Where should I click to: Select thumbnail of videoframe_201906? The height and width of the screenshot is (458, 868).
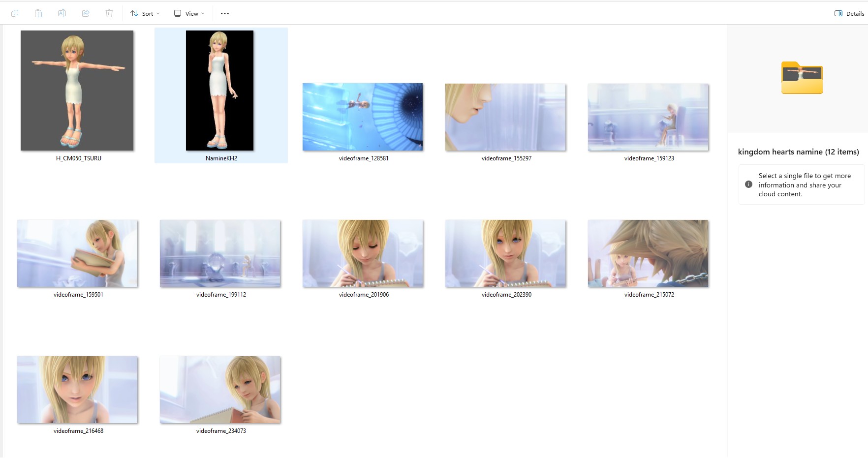pos(363,253)
